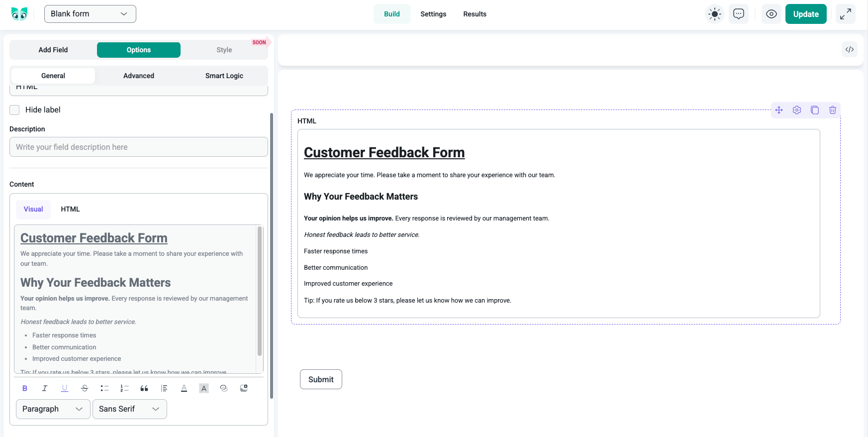The height and width of the screenshot is (437, 868).
Task: Click 'Customer Feedback Form' heading in preview
Action: 385,152
